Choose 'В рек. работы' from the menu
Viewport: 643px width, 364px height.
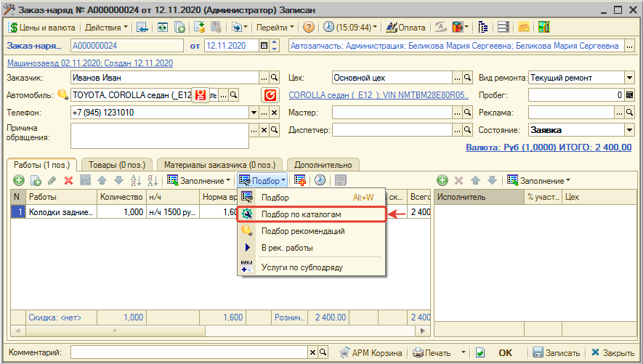[x=312, y=248]
